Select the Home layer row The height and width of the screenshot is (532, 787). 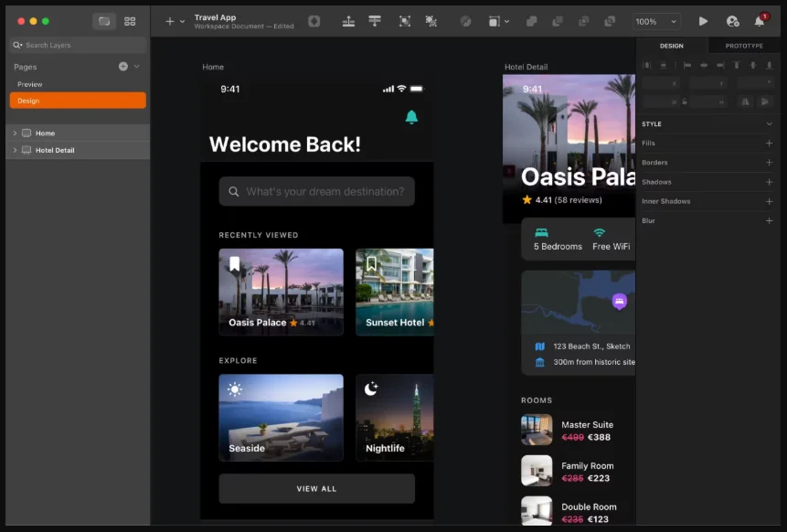[x=78, y=133]
